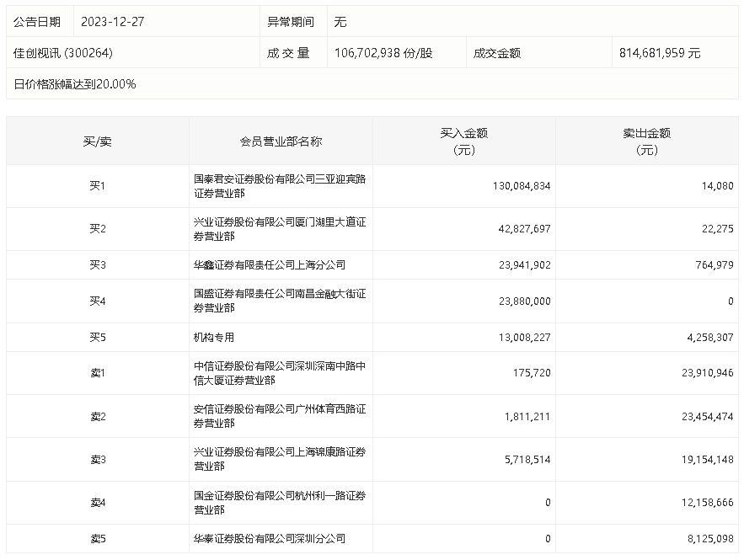Click sell amount 22,275
Image resolution: width=744 pixels, height=560 pixels.
717,228
